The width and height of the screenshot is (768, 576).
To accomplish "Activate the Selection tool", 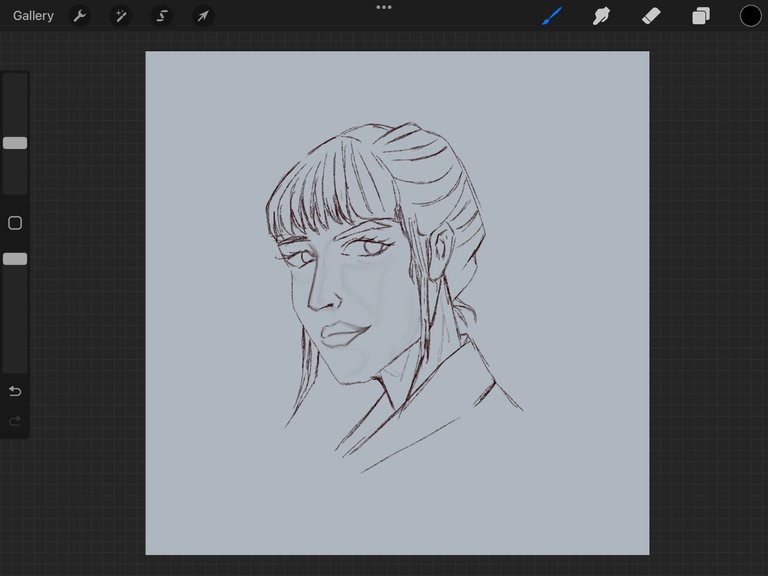I will coord(162,16).
